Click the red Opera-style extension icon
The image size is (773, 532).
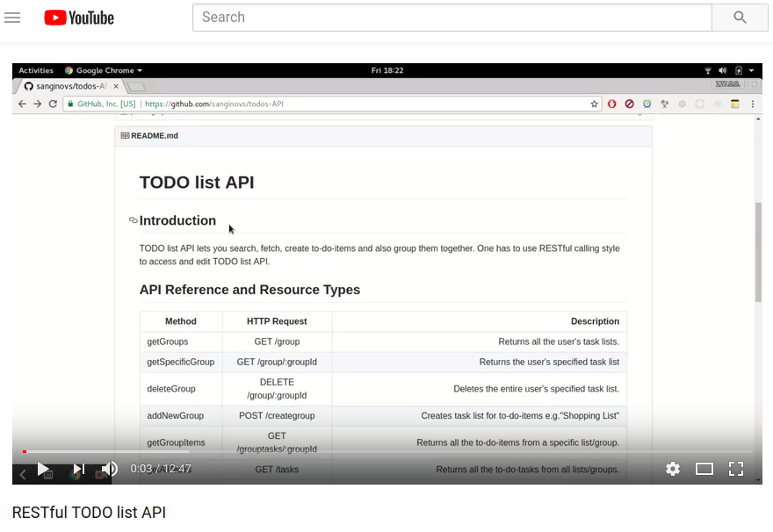(611, 104)
